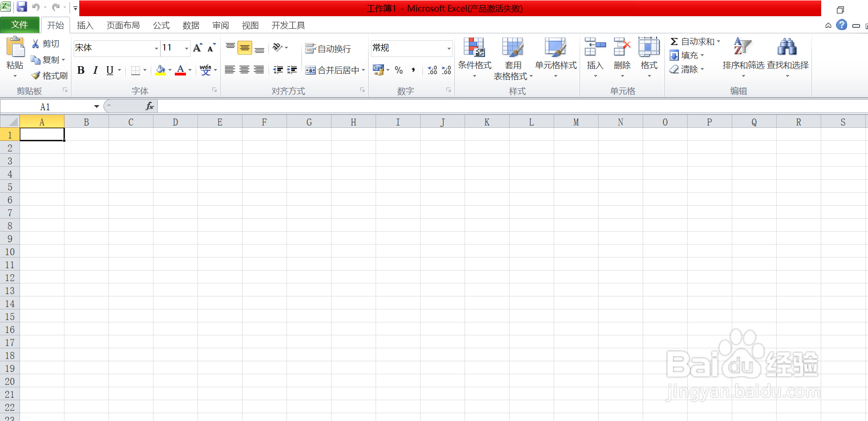Click the wén phonetic guide icon
Viewport: 868px width, 421px height.
205,70
